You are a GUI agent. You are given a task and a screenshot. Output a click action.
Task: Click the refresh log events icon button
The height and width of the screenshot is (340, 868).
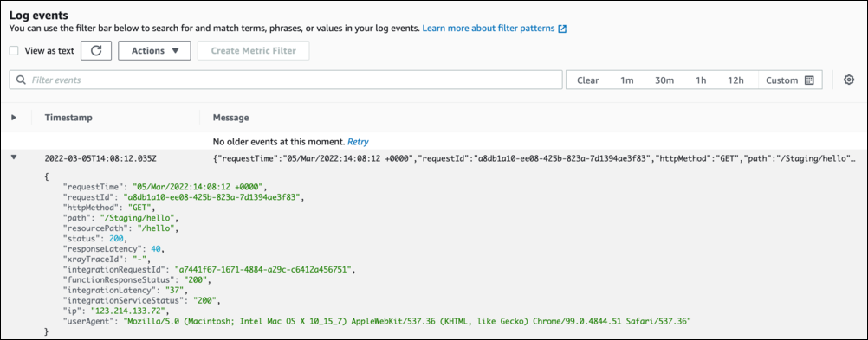click(96, 50)
